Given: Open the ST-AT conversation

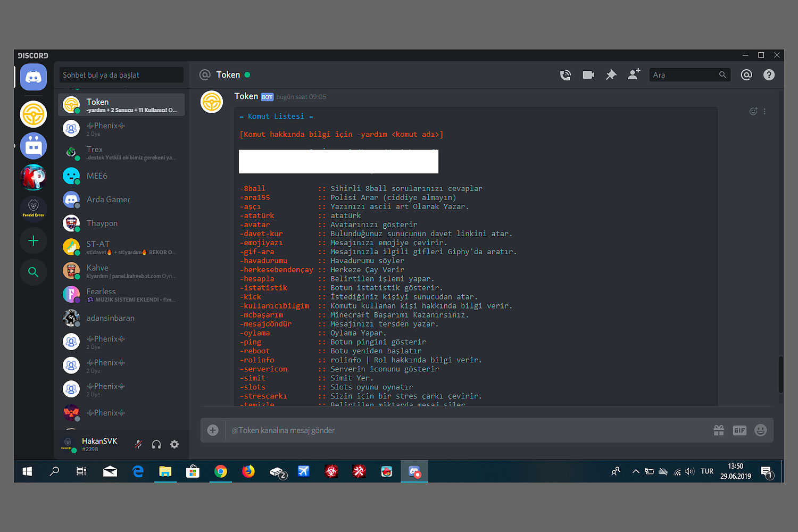Looking at the screenshot, I should (121, 247).
